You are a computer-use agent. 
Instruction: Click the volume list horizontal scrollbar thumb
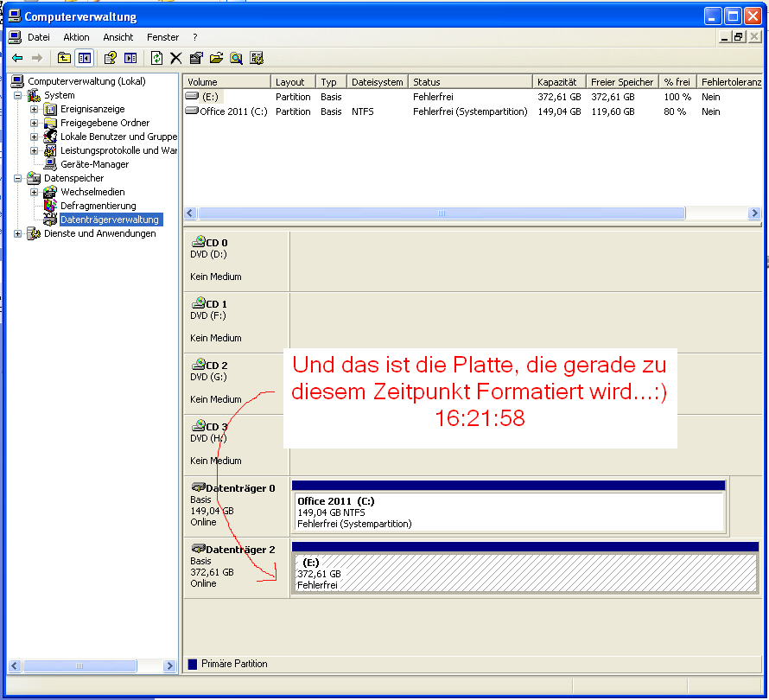(x=442, y=213)
